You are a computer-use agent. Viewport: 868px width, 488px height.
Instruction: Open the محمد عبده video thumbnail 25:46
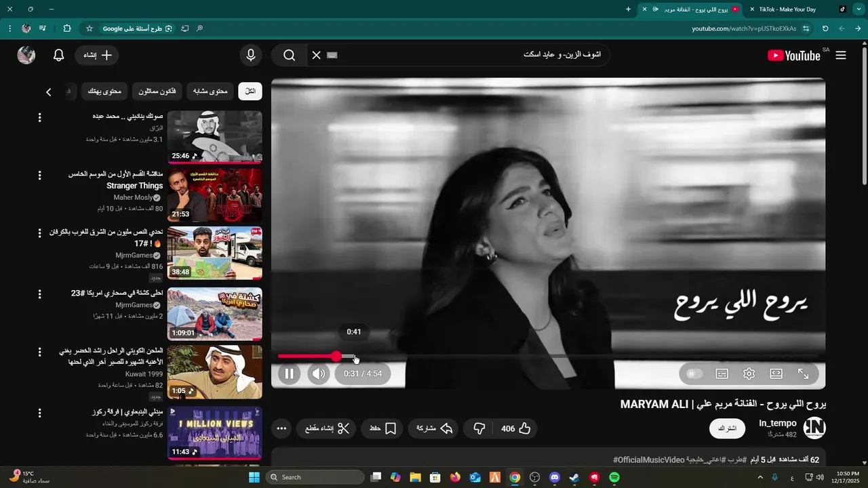pyautogui.click(x=215, y=138)
